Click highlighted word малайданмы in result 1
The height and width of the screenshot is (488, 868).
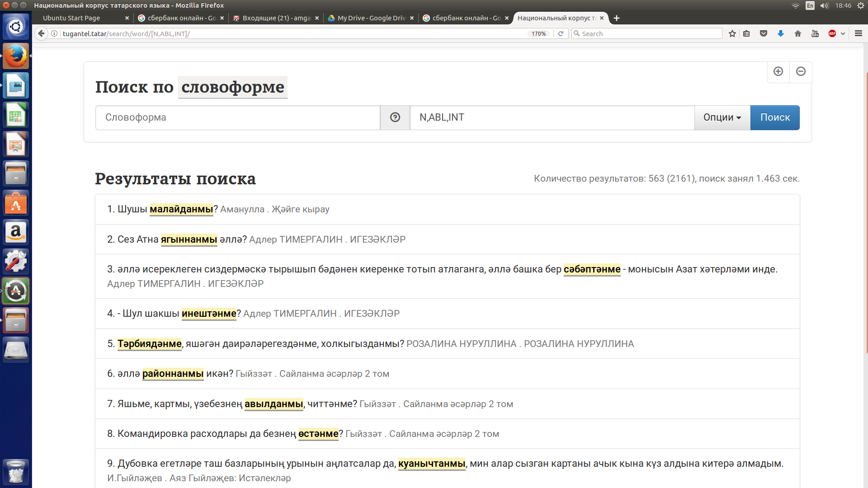tap(181, 209)
